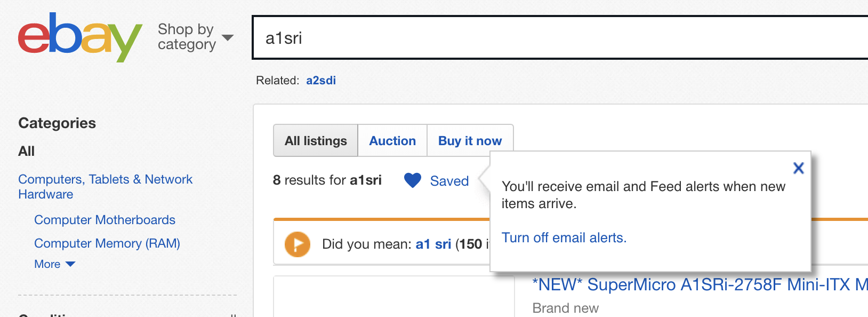Screen dimensions: 868x317
Task: Open Computers, Tablets & Network Hardware category
Action: [105, 187]
